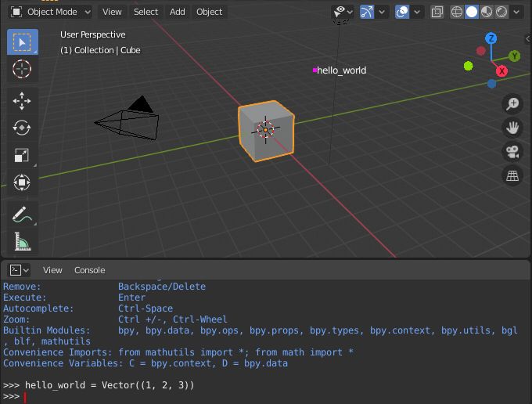
Task: Pick the Scale tool
Action: click(22, 155)
